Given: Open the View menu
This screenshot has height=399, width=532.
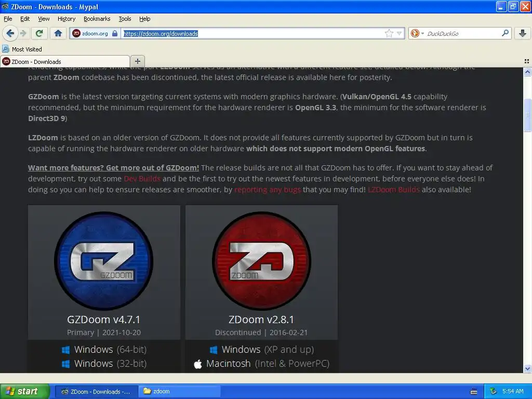Looking at the screenshot, I should (x=44, y=19).
